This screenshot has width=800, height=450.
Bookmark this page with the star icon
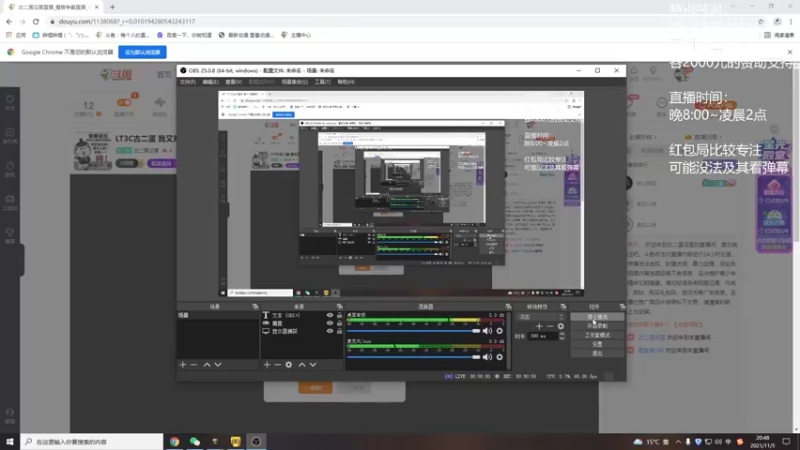point(761,21)
